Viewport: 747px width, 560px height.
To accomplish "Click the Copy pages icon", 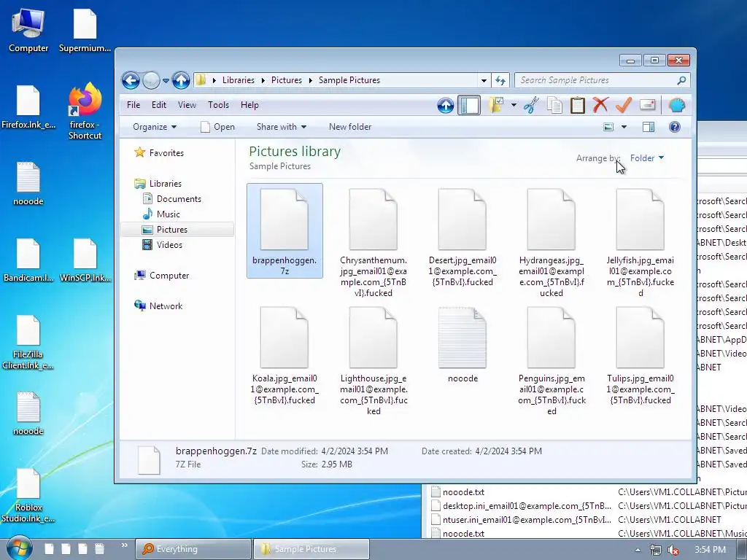I will tap(554, 105).
